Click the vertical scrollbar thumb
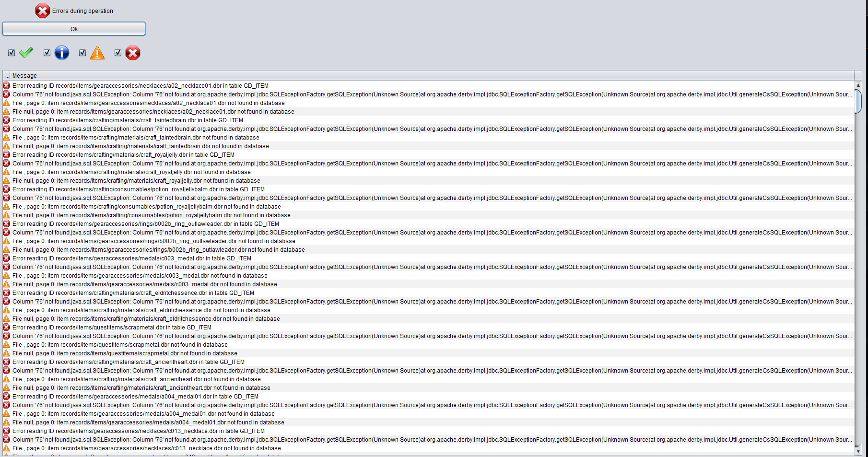 (858, 101)
